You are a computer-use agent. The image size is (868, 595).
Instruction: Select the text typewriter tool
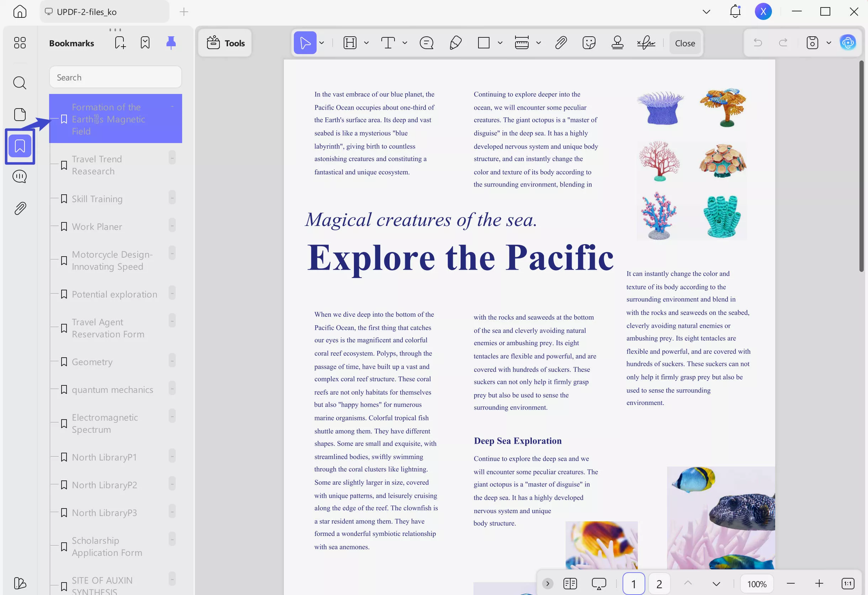coord(388,43)
